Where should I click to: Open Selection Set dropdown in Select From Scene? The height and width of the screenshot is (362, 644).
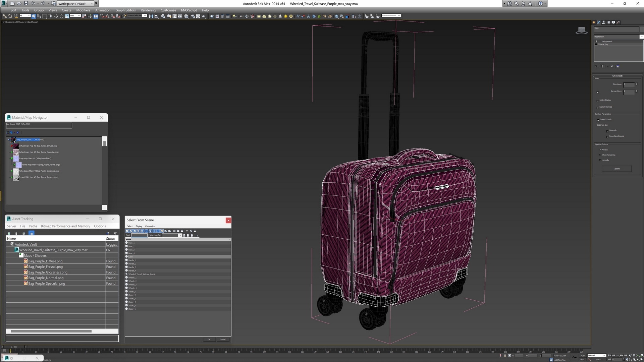click(180, 235)
